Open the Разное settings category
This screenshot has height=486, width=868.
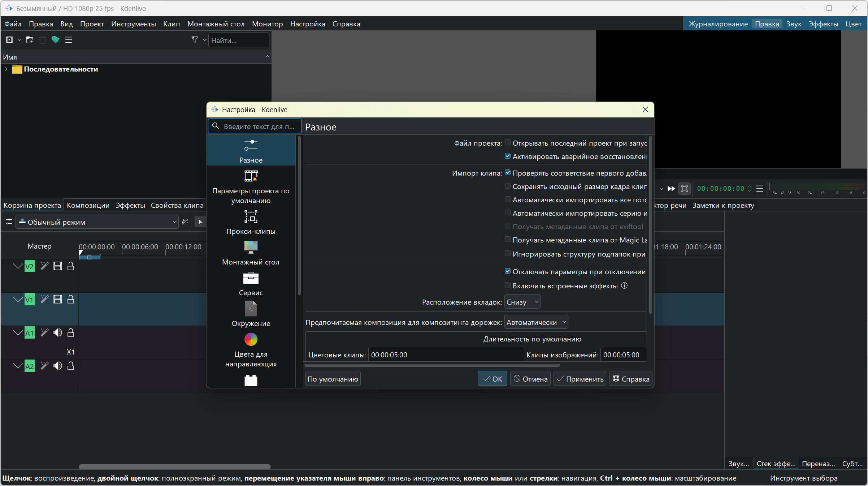251,151
